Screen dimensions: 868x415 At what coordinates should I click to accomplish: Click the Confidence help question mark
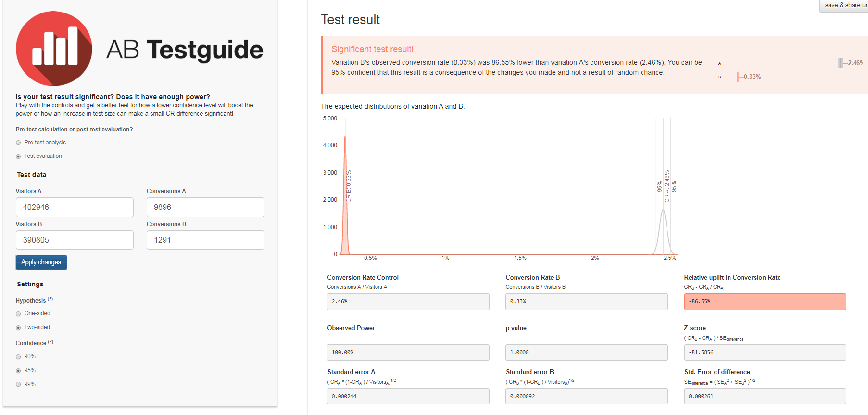coord(51,342)
